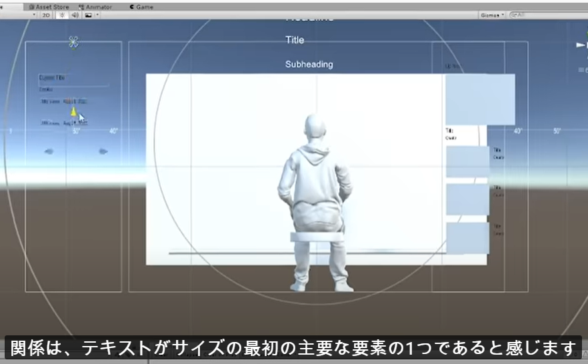Image resolution: width=588 pixels, height=364 pixels.
Task: Click the right arrow in left panel
Action: [x=103, y=151]
